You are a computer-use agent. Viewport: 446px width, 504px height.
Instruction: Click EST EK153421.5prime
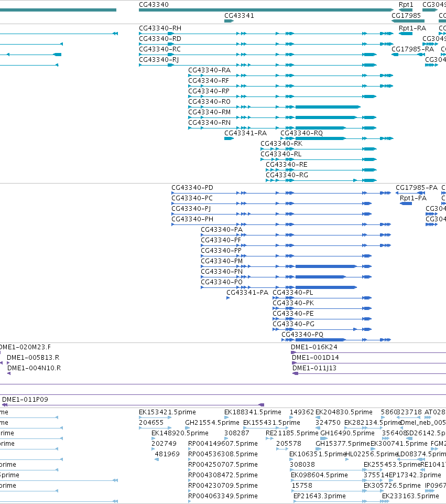pos(167,412)
